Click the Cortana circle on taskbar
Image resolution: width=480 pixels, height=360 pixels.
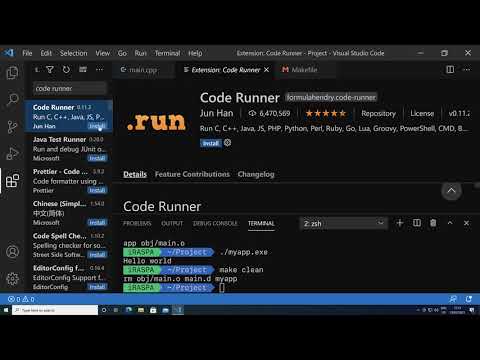(104, 310)
